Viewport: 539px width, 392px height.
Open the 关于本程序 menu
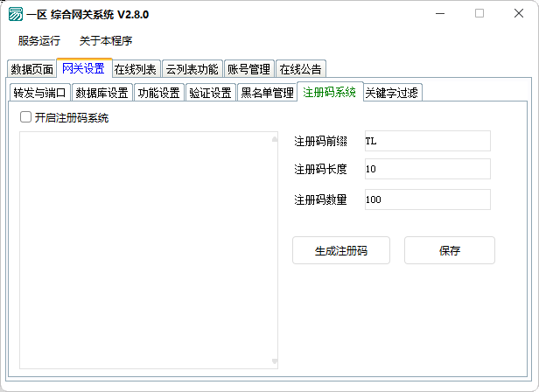(106, 41)
